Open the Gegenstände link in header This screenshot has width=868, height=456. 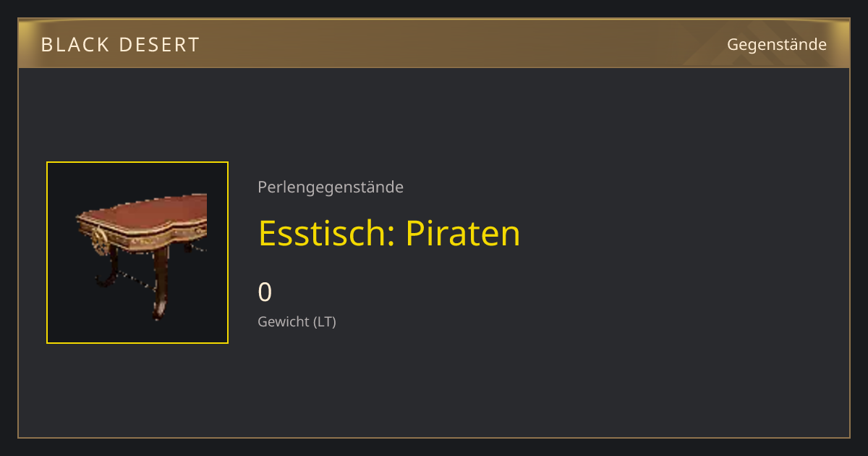pos(777,44)
